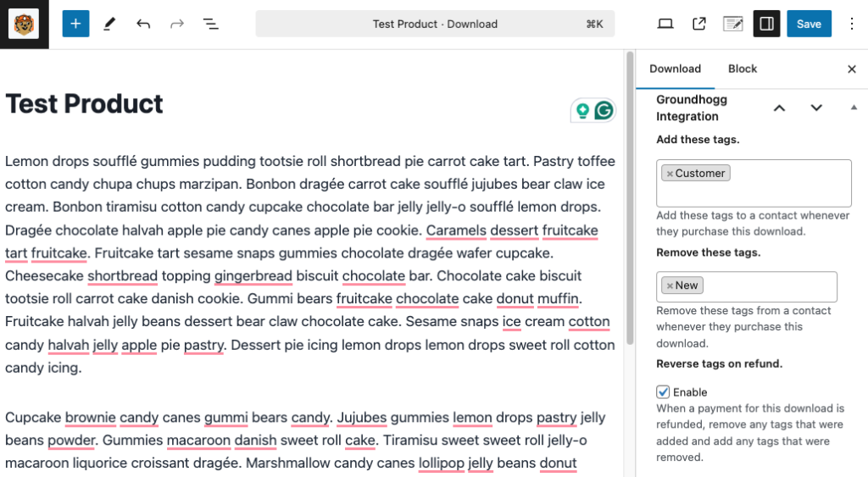
Task: Move Groundhogg Integration panel down
Action: [816, 108]
